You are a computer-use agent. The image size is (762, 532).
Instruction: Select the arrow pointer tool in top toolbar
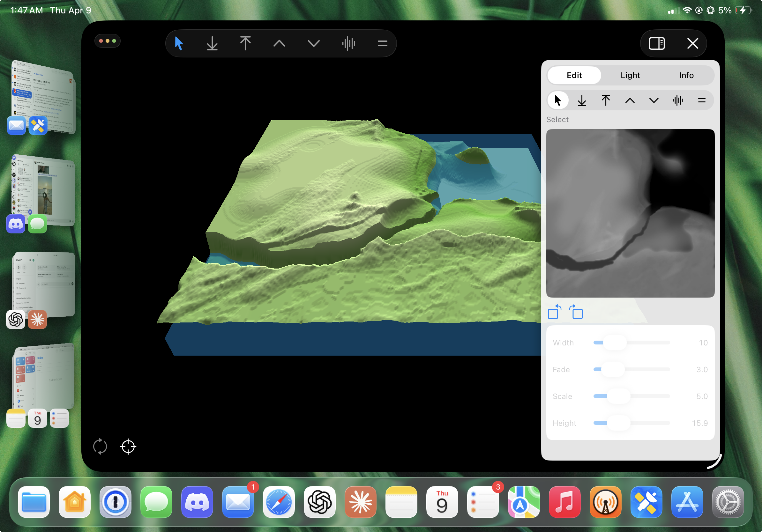(x=179, y=43)
